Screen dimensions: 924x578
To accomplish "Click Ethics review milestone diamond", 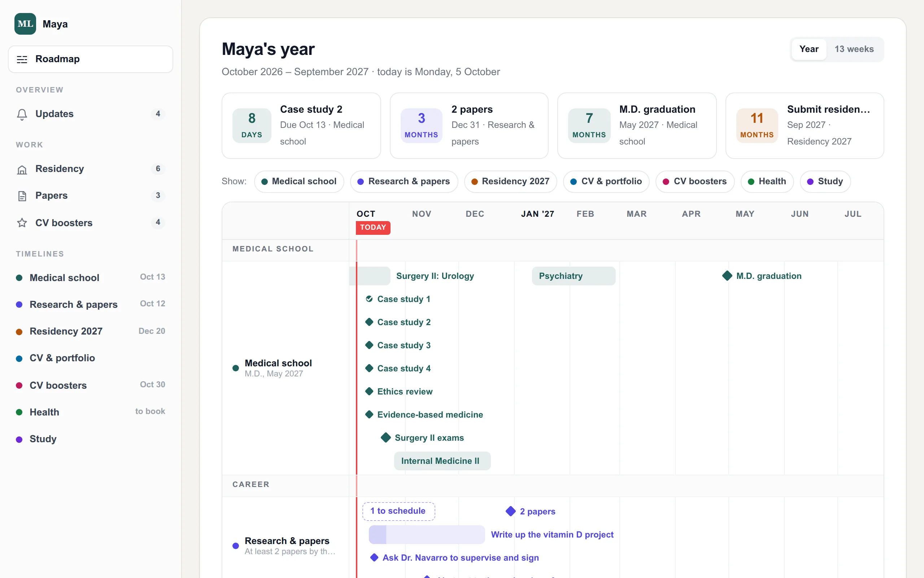I will point(369,392).
